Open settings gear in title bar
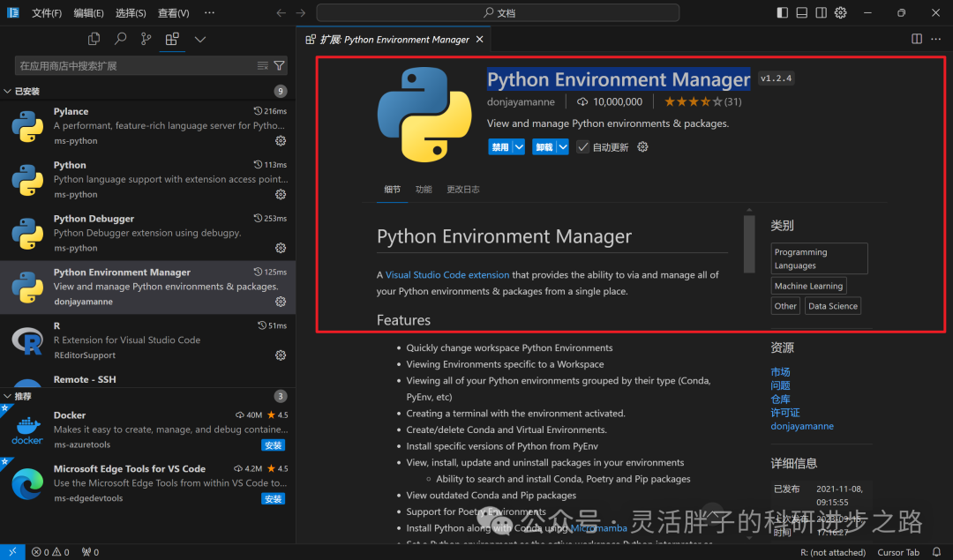 841,12
